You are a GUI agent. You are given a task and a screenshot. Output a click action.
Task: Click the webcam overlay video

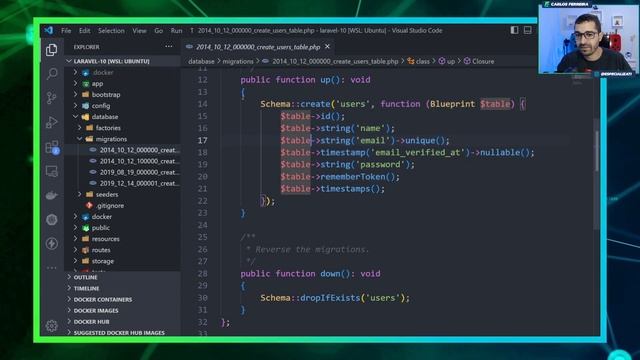(x=588, y=39)
